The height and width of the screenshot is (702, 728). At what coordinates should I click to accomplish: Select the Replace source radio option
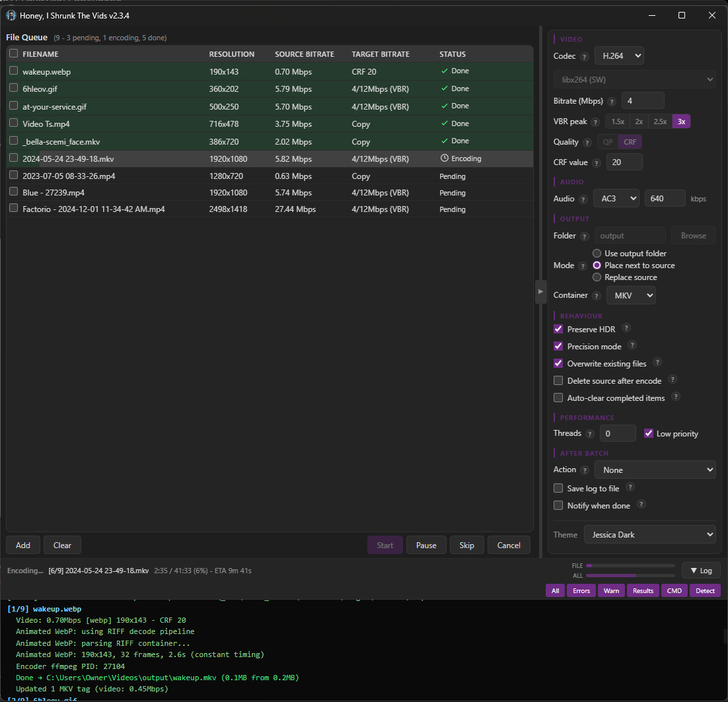coord(597,277)
